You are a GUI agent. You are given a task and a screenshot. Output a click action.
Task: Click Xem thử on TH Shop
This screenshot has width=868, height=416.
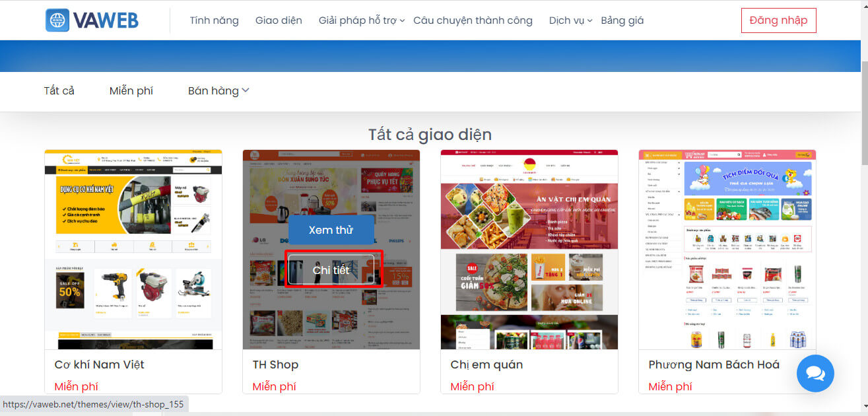pyautogui.click(x=331, y=230)
